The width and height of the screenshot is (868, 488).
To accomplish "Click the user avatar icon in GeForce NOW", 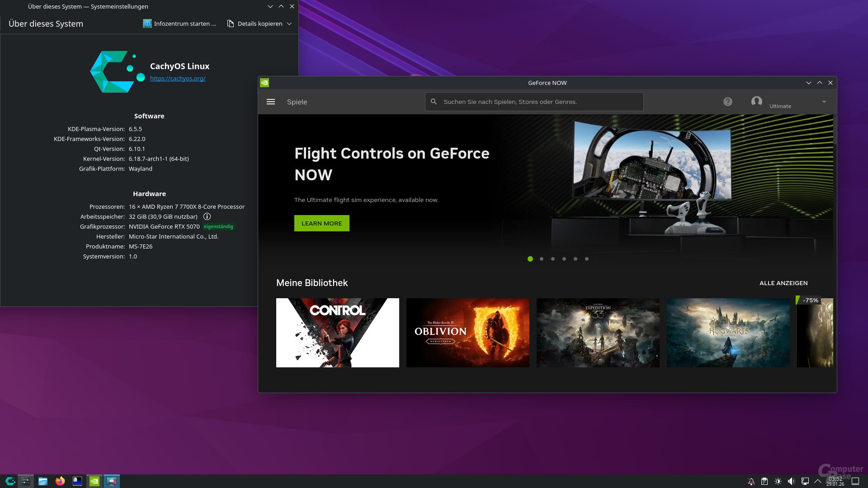I will point(756,102).
